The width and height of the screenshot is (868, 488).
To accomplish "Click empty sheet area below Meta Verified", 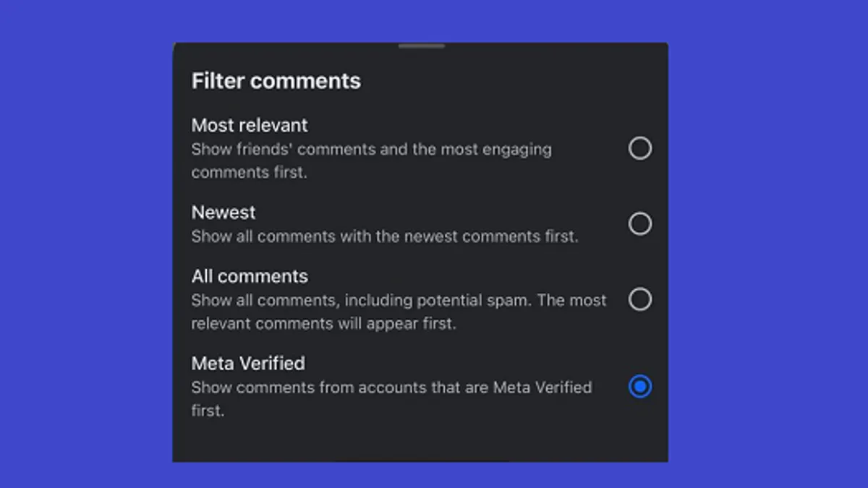I will pyautogui.click(x=420, y=441).
